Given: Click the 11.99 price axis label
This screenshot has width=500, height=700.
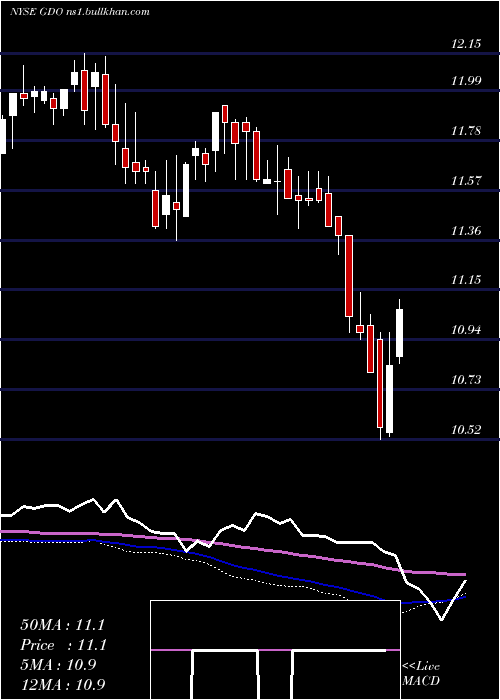Looking at the screenshot, I should click(x=466, y=81).
